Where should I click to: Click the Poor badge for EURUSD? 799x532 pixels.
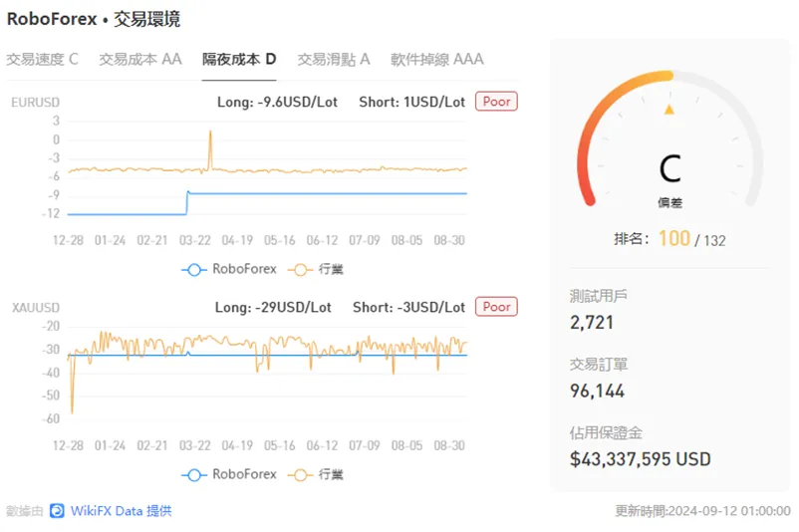click(x=496, y=102)
